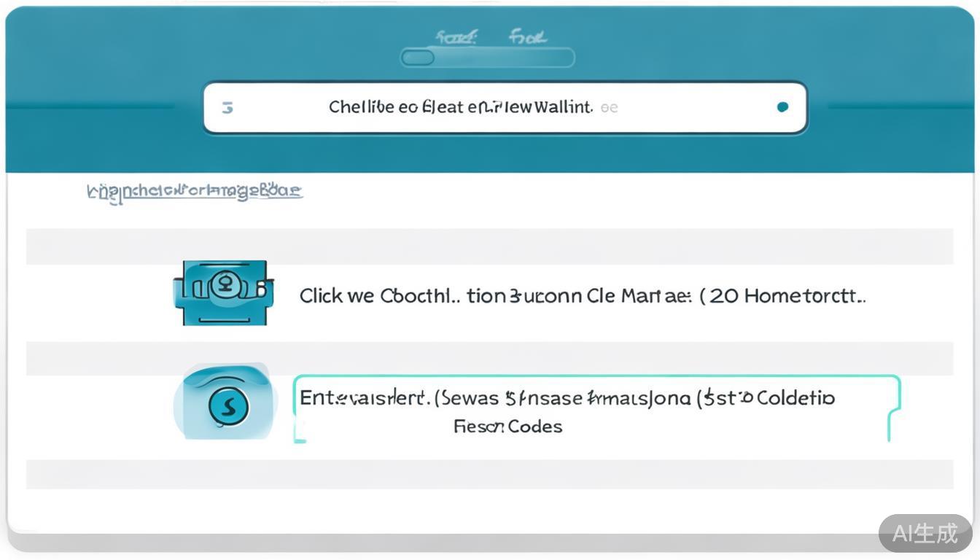Click the small 'oe' text in search bar
The width and height of the screenshot is (980, 560).
pyautogui.click(x=609, y=108)
